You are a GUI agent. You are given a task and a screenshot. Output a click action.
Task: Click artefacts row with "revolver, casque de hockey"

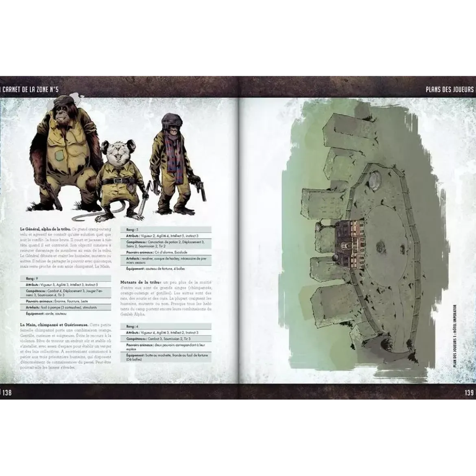tap(166, 260)
